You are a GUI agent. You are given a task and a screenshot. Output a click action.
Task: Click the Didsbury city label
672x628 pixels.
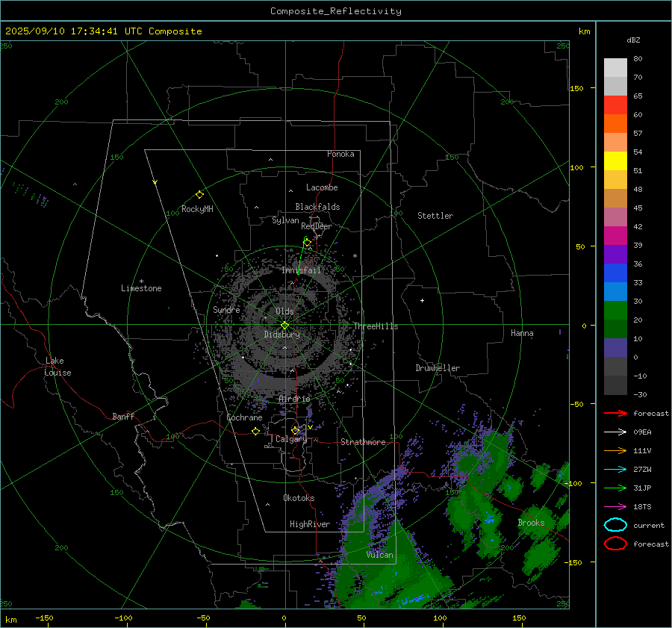click(x=281, y=335)
